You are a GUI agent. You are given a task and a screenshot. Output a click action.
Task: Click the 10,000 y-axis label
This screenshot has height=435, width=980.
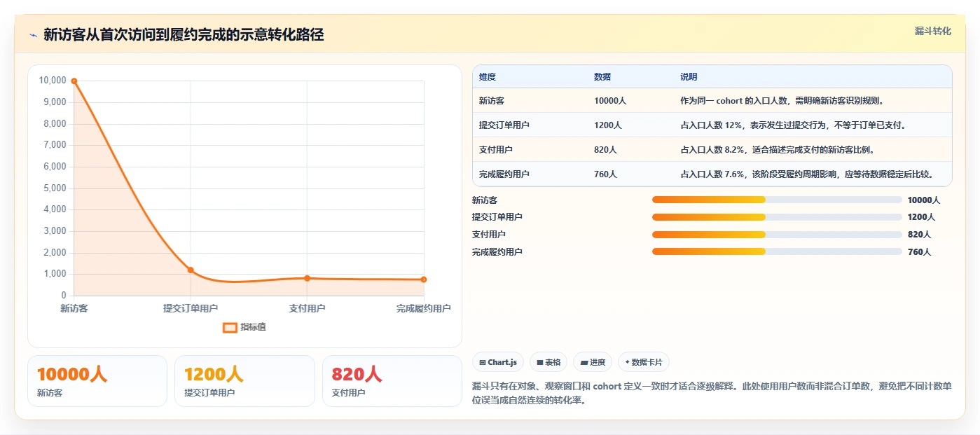click(x=53, y=81)
